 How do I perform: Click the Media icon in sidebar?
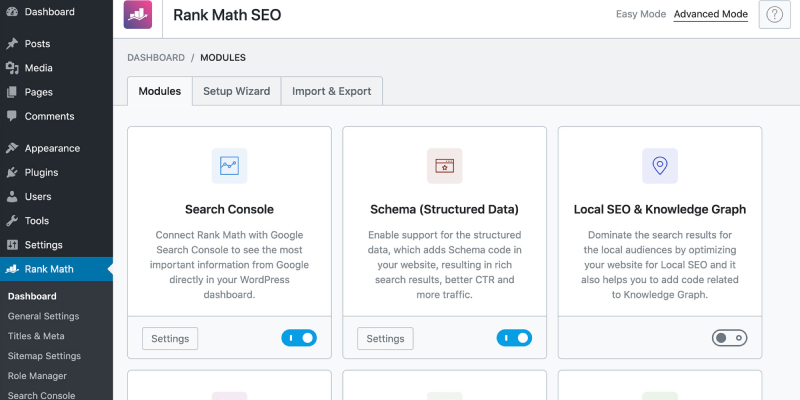[x=12, y=68]
